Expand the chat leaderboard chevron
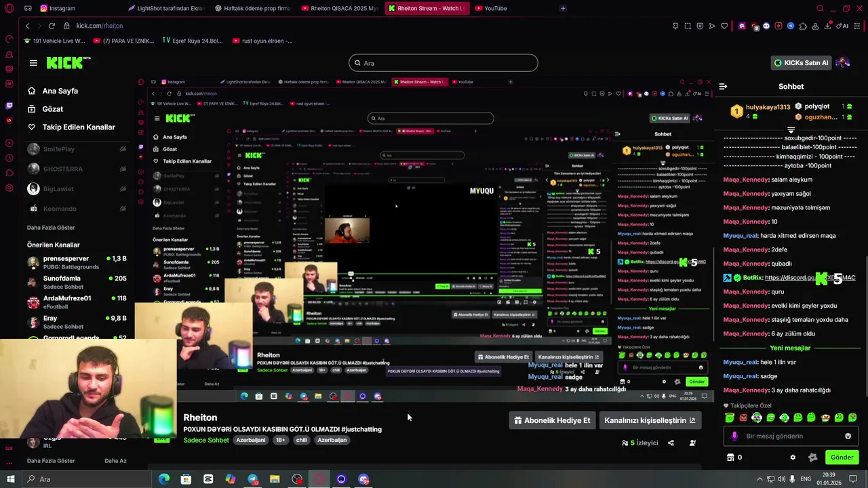 coord(791,129)
